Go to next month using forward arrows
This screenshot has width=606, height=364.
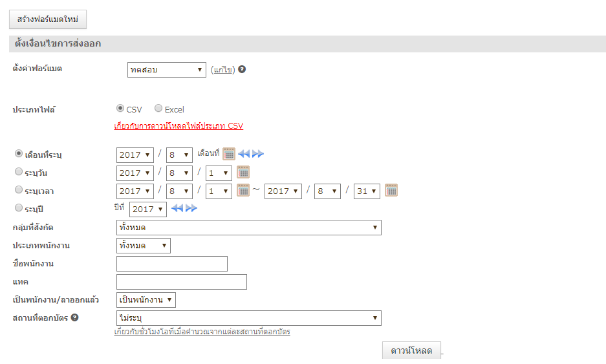tap(258, 154)
